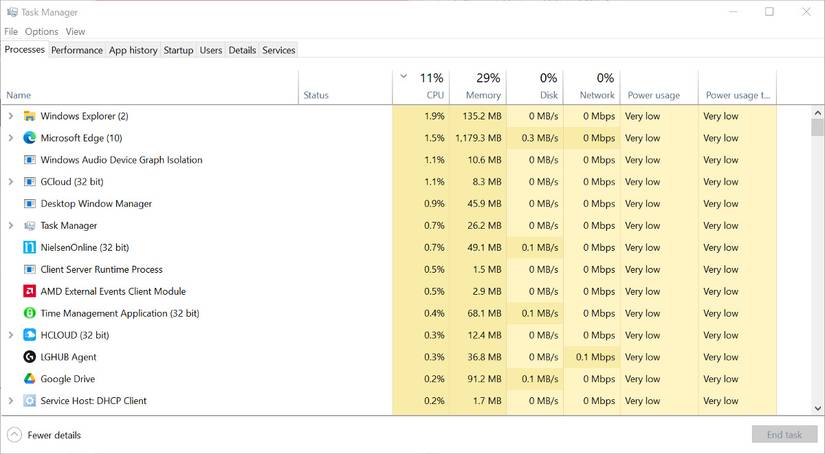825x454 pixels.
Task: Switch to the App history tab
Action: point(133,50)
